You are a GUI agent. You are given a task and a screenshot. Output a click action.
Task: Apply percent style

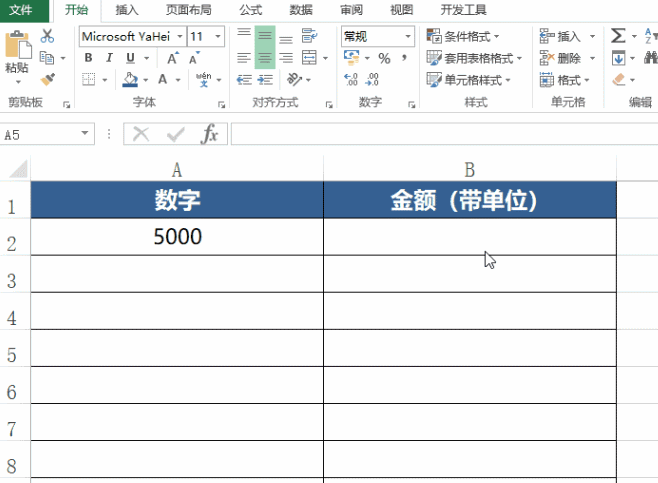(x=384, y=58)
